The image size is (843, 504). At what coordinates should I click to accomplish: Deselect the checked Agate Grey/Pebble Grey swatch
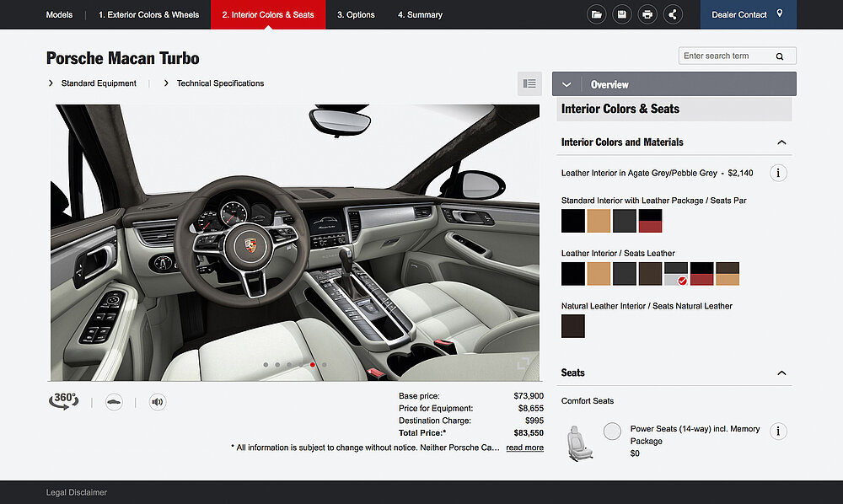pos(676,274)
